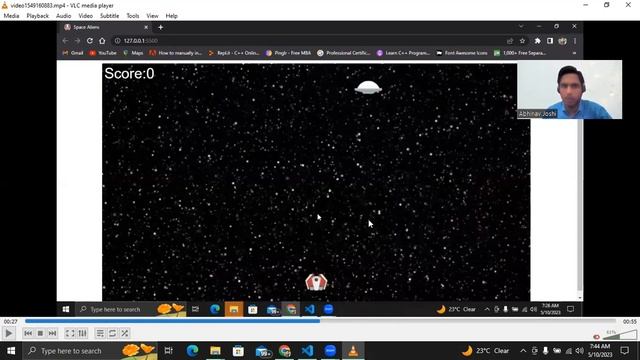Image resolution: width=640 pixels, height=360 pixels.
Task: Click extensions puzzle icon in recorded browser
Action: point(538,41)
